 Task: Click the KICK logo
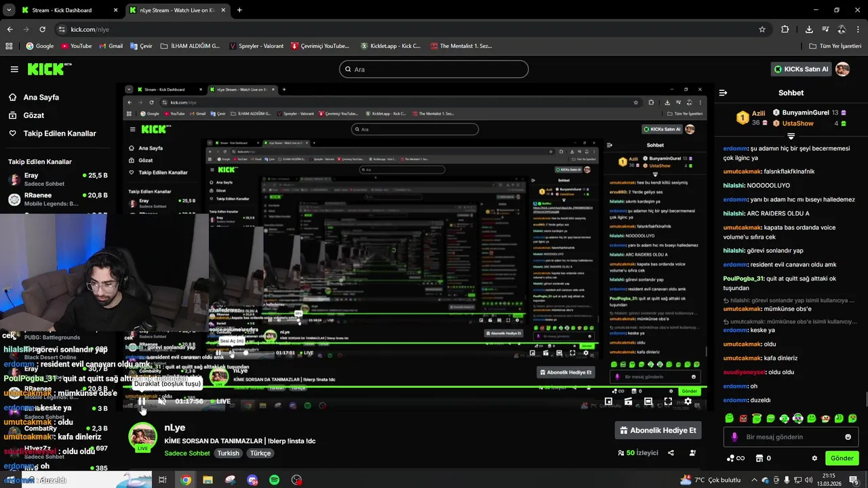tap(49, 68)
